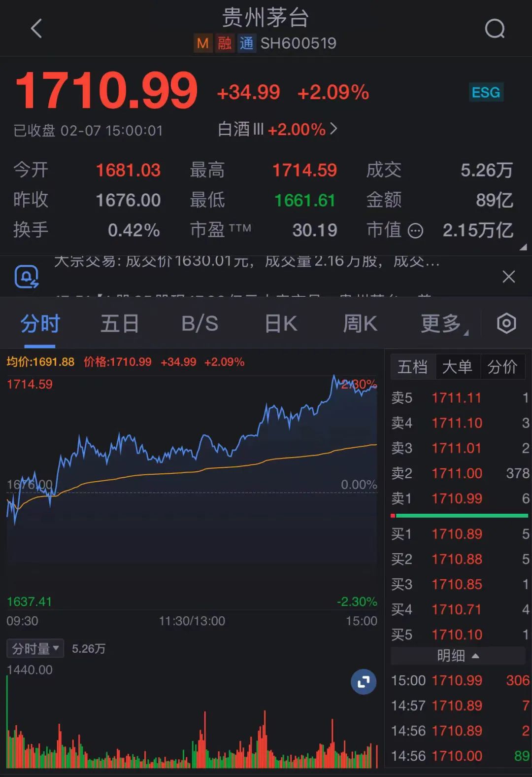
Task: Select the 大单 tab
Action: click(x=458, y=367)
